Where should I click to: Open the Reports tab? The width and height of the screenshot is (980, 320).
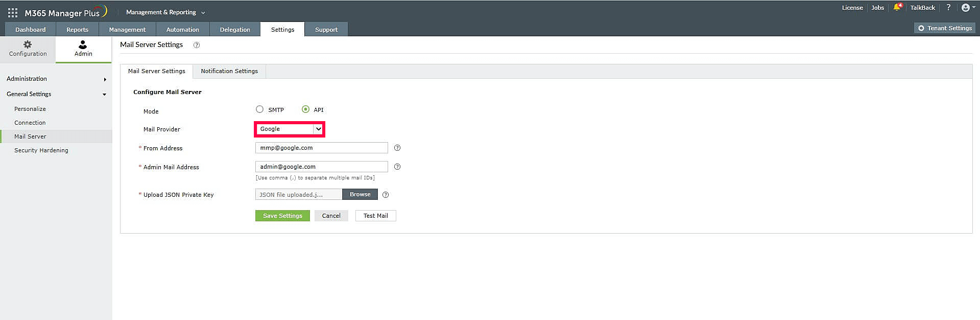coord(77,29)
